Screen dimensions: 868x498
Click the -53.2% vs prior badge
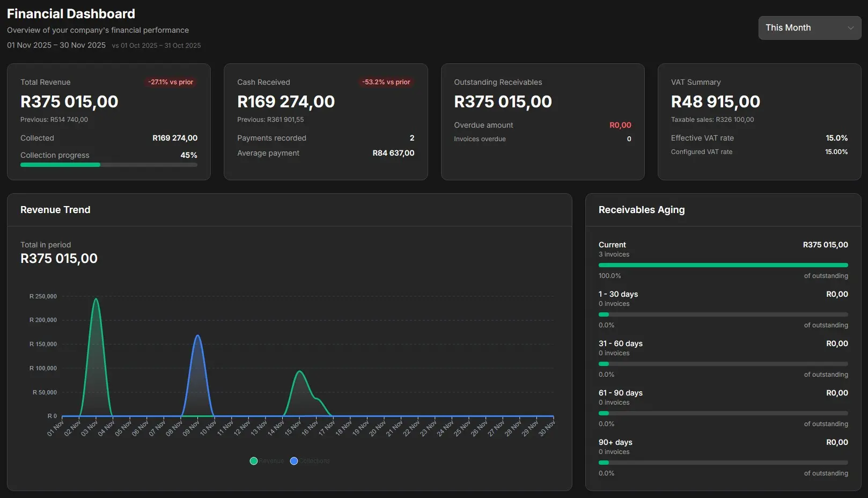tap(385, 82)
